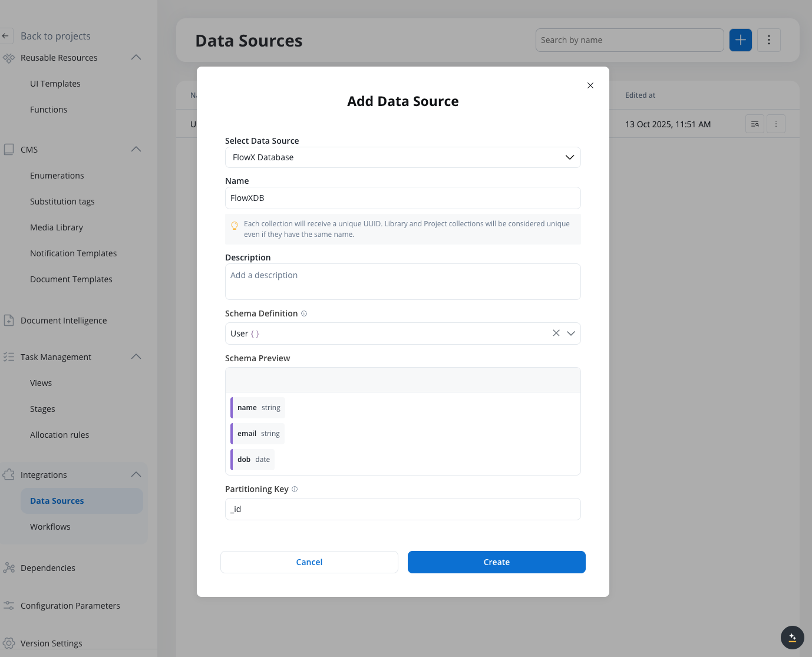The width and height of the screenshot is (812, 657).
Task: Clear the User schema definition selection
Action: click(x=556, y=333)
